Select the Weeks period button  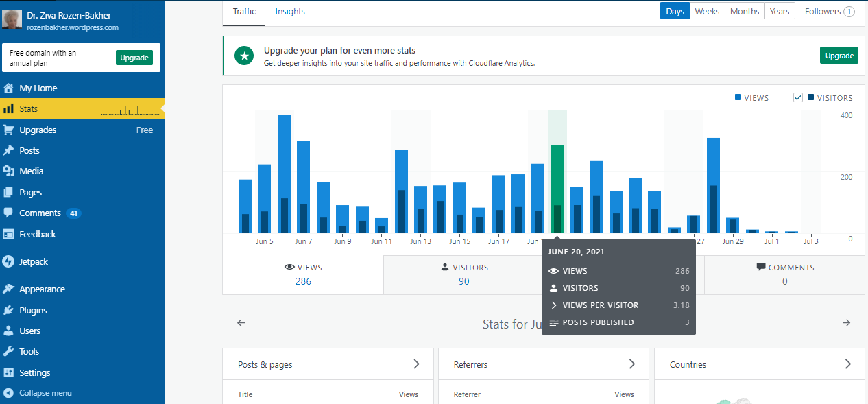click(708, 11)
